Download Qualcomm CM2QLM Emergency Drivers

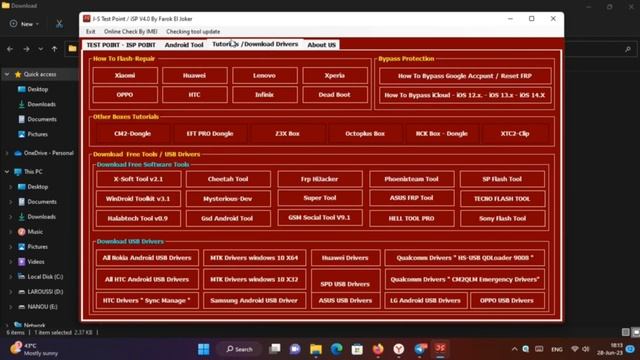(x=465, y=279)
